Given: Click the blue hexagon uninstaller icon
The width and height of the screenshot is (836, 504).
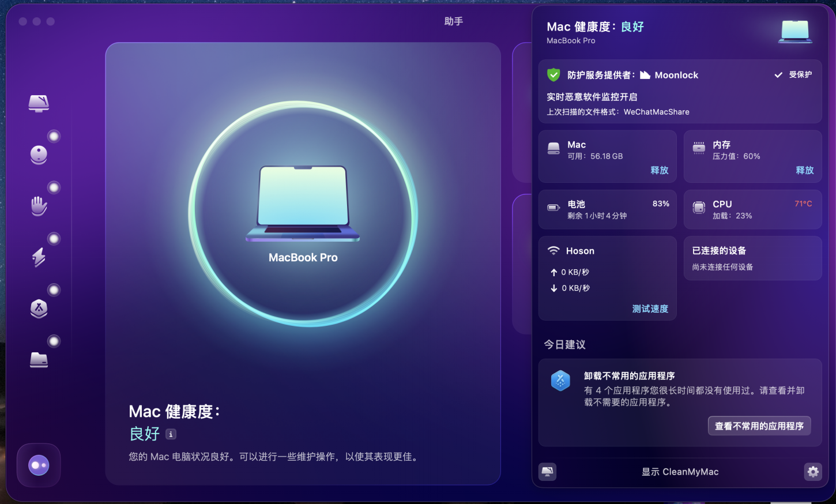Looking at the screenshot, I should tap(560, 381).
